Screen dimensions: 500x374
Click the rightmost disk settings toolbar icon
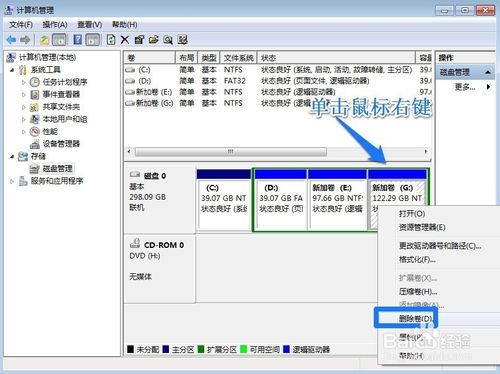(x=182, y=40)
